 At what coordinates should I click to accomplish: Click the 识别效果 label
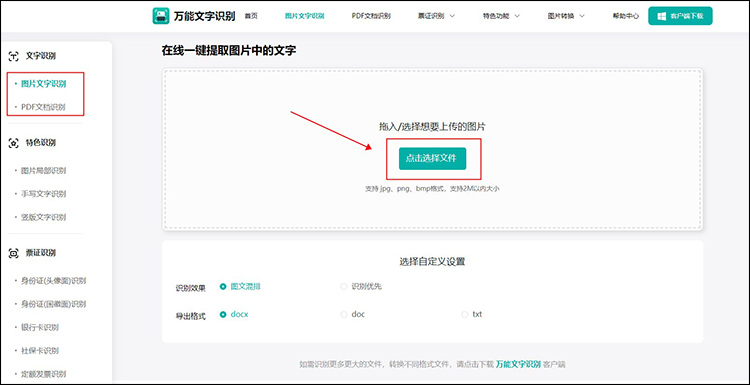tap(190, 288)
